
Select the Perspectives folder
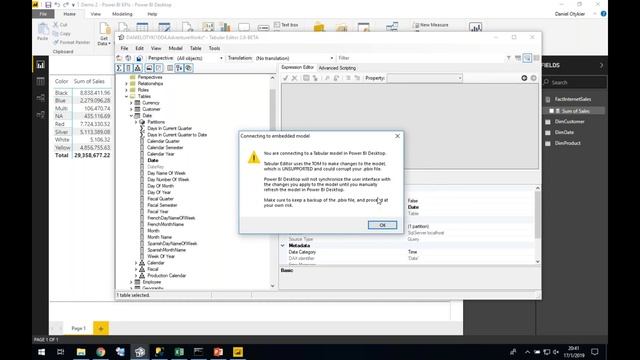click(150, 77)
